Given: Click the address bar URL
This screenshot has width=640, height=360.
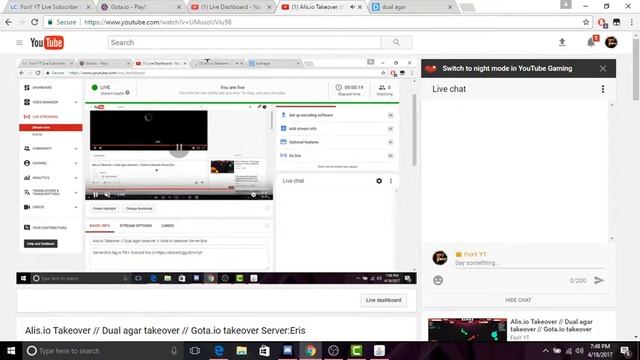Looking at the screenshot, I should pos(158,22).
